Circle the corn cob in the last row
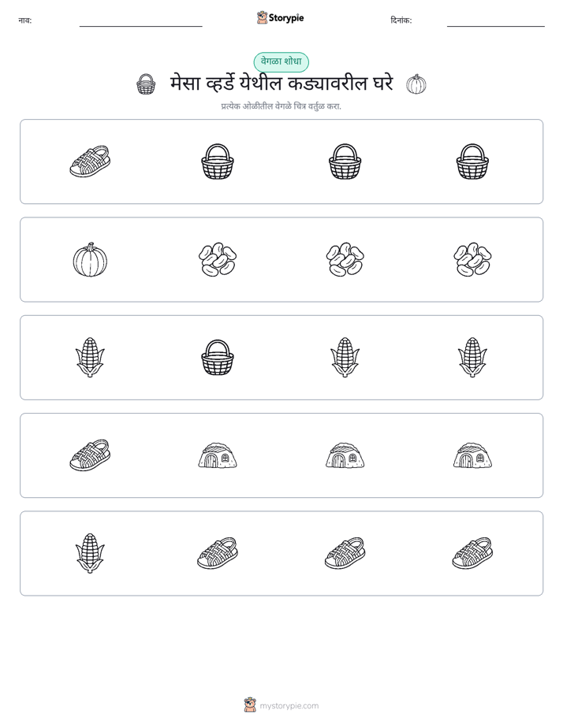This screenshot has height=728, width=563. pos(90,553)
